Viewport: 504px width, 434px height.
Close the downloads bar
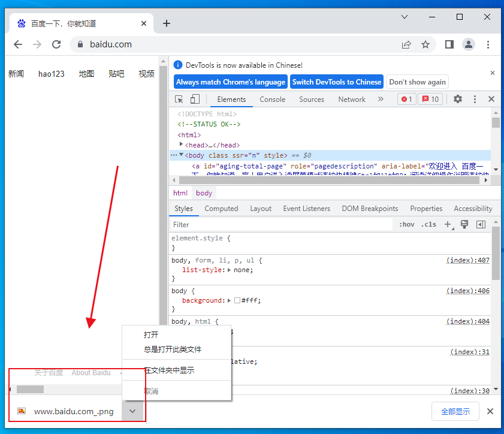490,411
